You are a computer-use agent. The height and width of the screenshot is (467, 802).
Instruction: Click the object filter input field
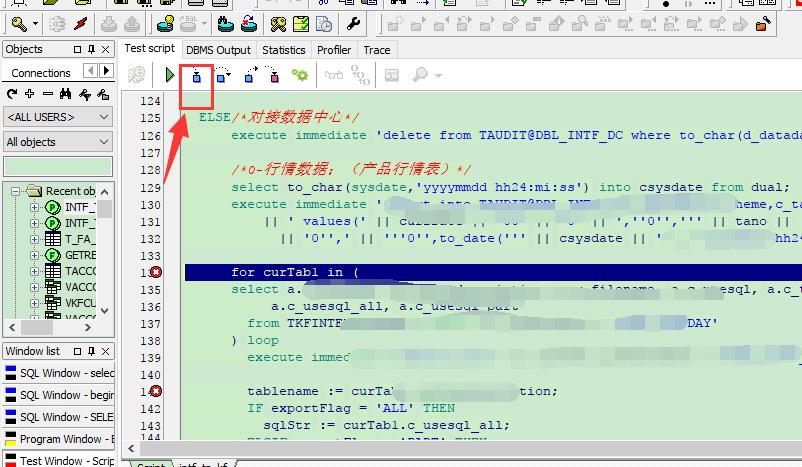tap(58, 167)
